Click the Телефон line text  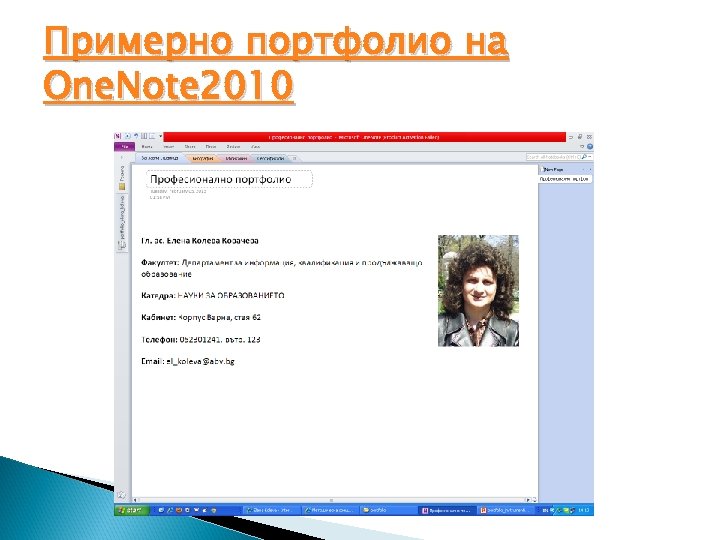(x=201, y=339)
